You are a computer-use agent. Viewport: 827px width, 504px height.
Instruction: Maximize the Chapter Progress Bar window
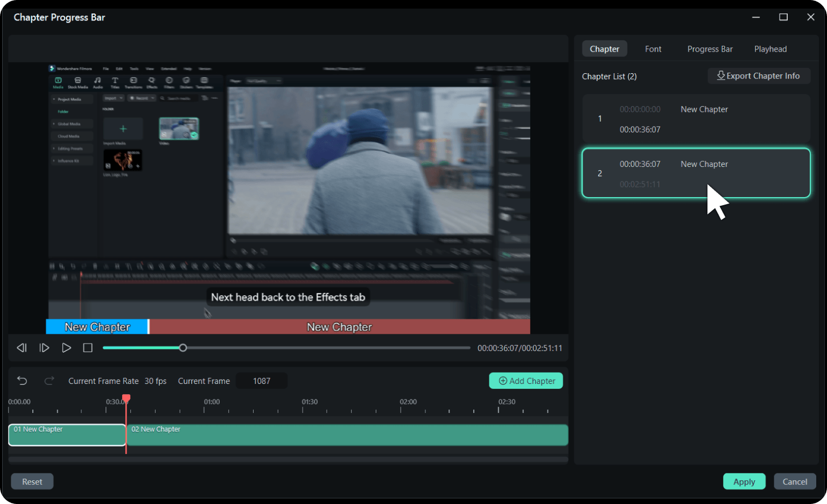click(783, 17)
